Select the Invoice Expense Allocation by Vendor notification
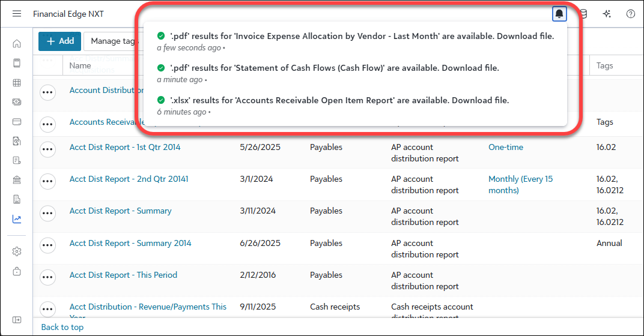644x336 pixels. (355, 41)
